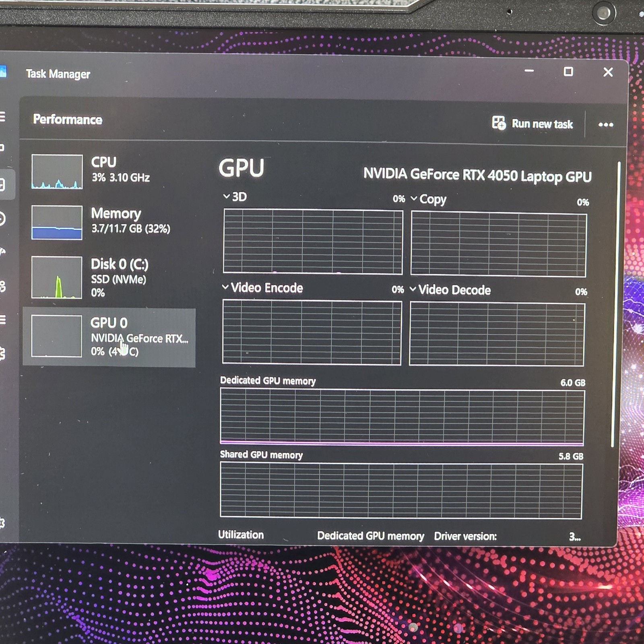This screenshot has width=644, height=644.
Task: Open the 3D engine dropdown
Action: [226, 196]
